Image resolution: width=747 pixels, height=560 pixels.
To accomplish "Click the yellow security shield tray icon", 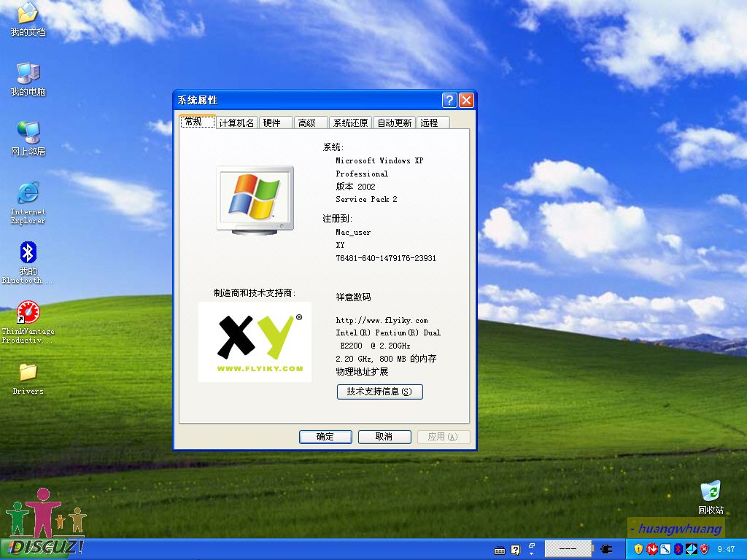I will [x=639, y=549].
